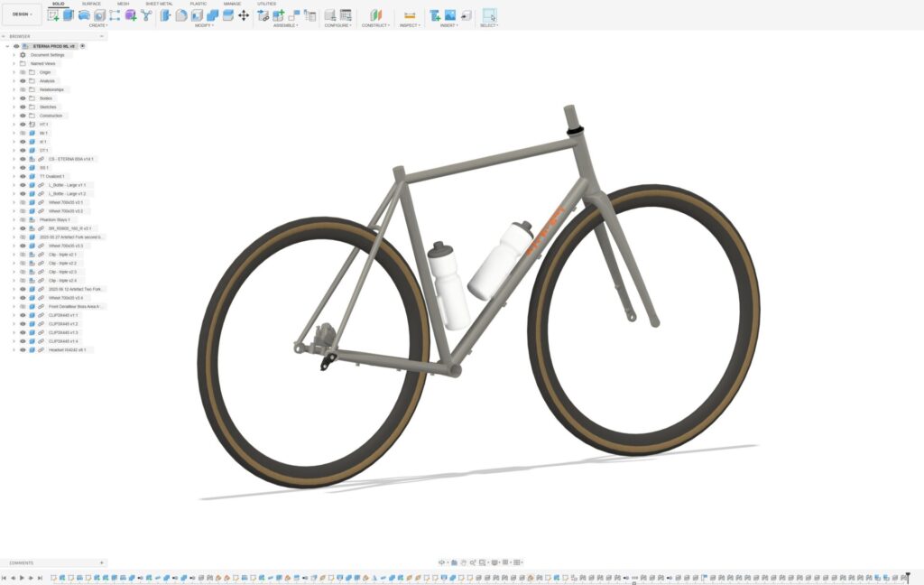Open the Create dropdown menu
The height and width of the screenshot is (585, 924).
[98, 25]
